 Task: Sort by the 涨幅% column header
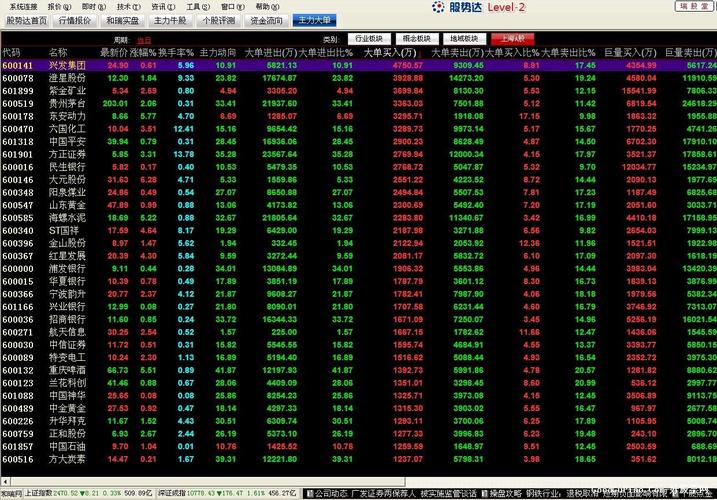click(143, 53)
